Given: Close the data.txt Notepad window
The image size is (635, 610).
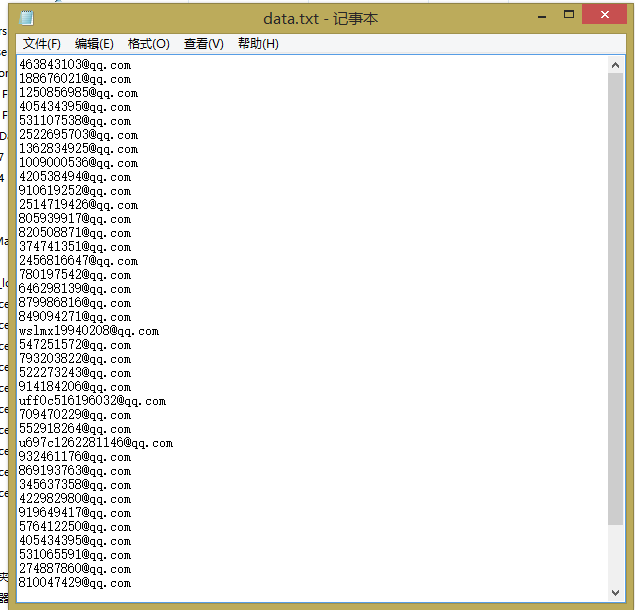Looking at the screenshot, I should tap(605, 15).
